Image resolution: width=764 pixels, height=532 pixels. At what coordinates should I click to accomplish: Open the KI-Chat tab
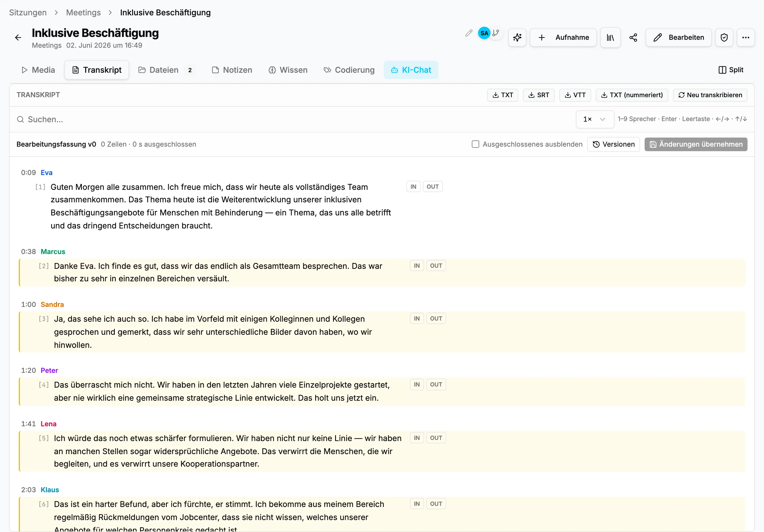[x=411, y=70]
